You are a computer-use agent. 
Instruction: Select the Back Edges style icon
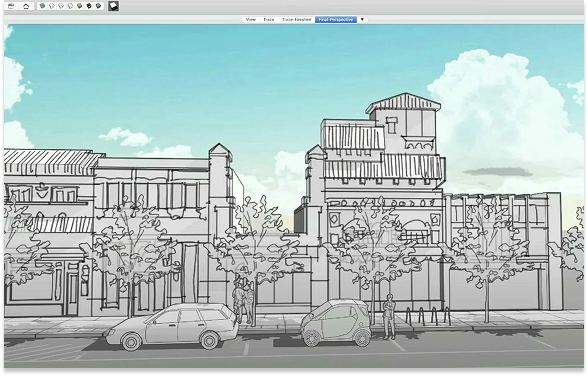point(52,6)
